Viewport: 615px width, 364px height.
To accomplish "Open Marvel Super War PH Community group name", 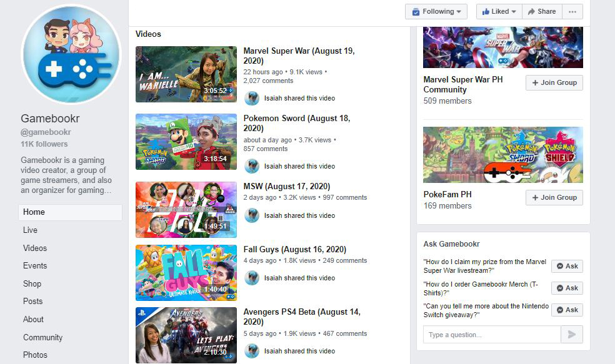I will tap(463, 85).
